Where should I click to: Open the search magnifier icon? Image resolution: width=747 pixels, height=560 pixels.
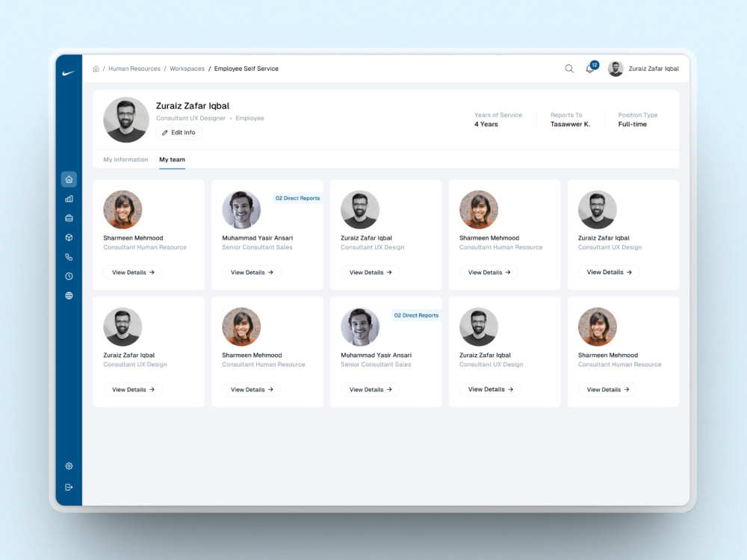pos(569,69)
